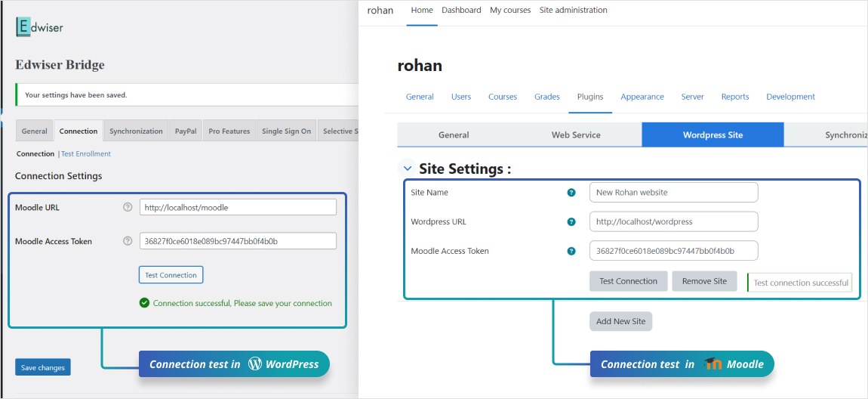The height and width of the screenshot is (399, 868).
Task: Switch to the Single Sign On tab
Action: [286, 131]
